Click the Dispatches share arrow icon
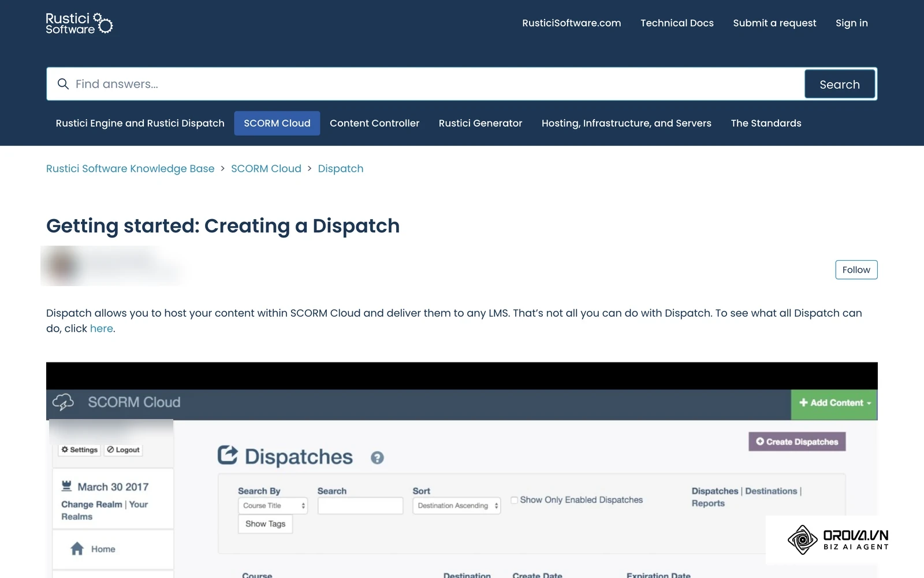The height and width of the screenshot is (578, 924). point(228,455)
